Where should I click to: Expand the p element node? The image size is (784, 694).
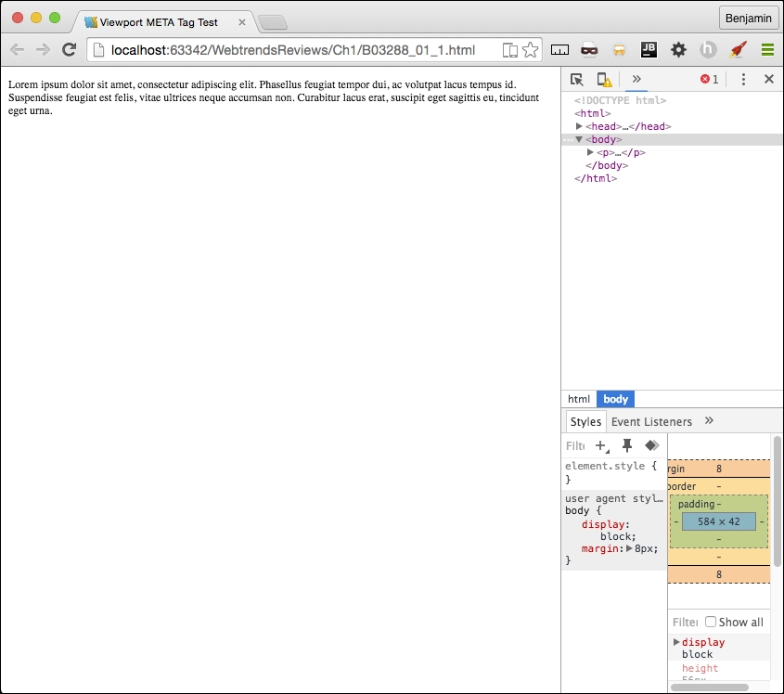(591, 152)
